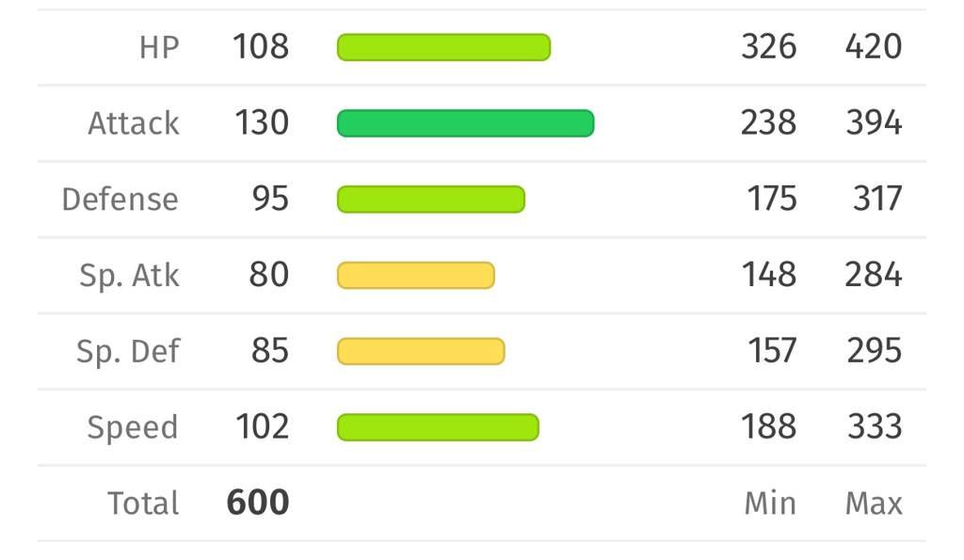This screenshot has height=560, width=964.
Task: Select the Speed stat bar
Action: point(439,427)
